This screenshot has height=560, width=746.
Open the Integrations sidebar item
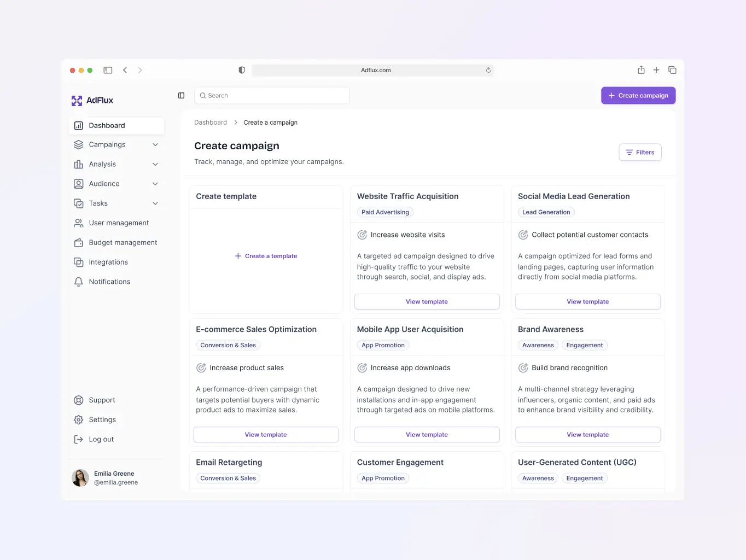click(x=108, y=262)
